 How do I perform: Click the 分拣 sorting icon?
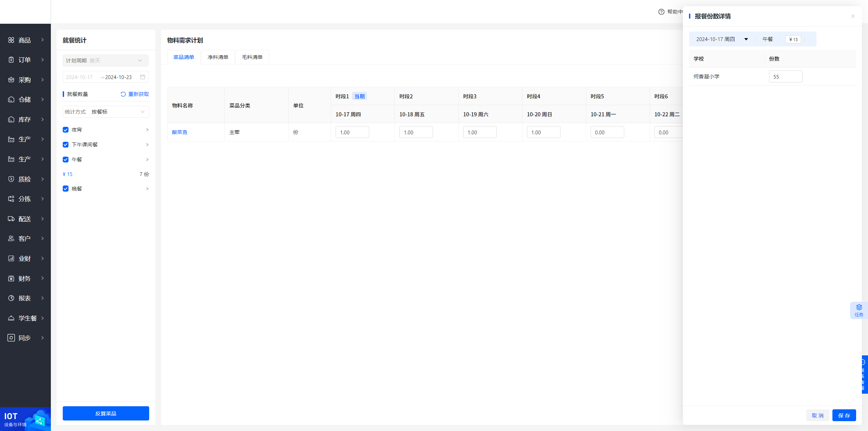pyautogui.click(x=11, y=199)
